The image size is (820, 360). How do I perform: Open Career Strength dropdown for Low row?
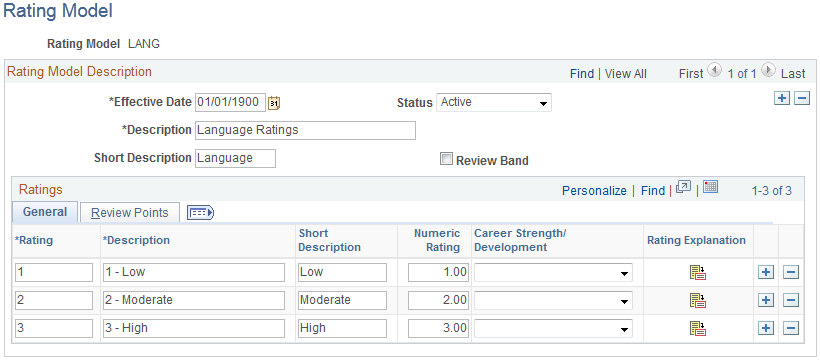(553, 273)
